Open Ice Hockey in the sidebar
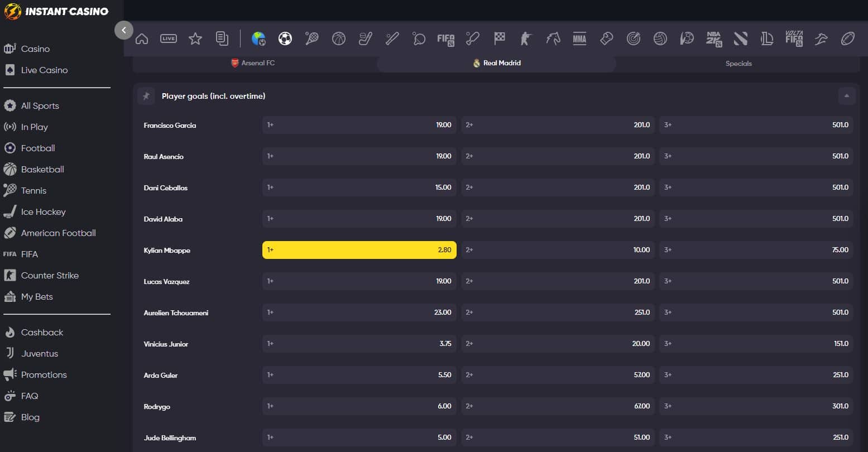 coord(43,212)
